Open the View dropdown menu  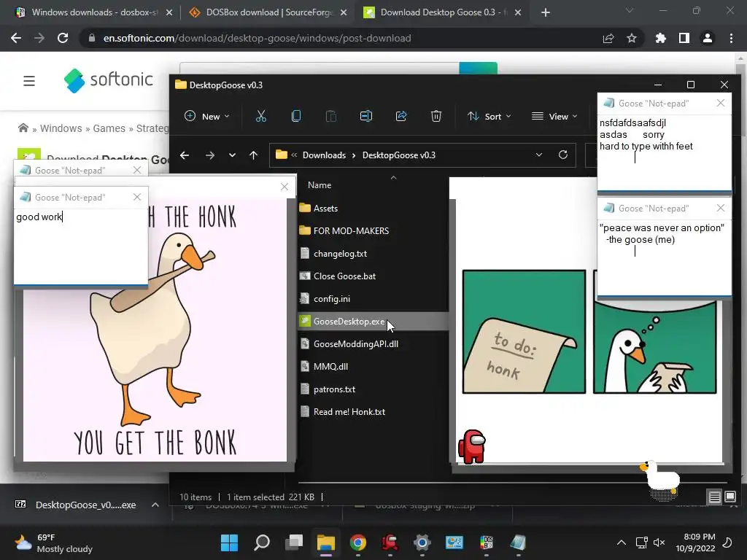pos(554,116)
